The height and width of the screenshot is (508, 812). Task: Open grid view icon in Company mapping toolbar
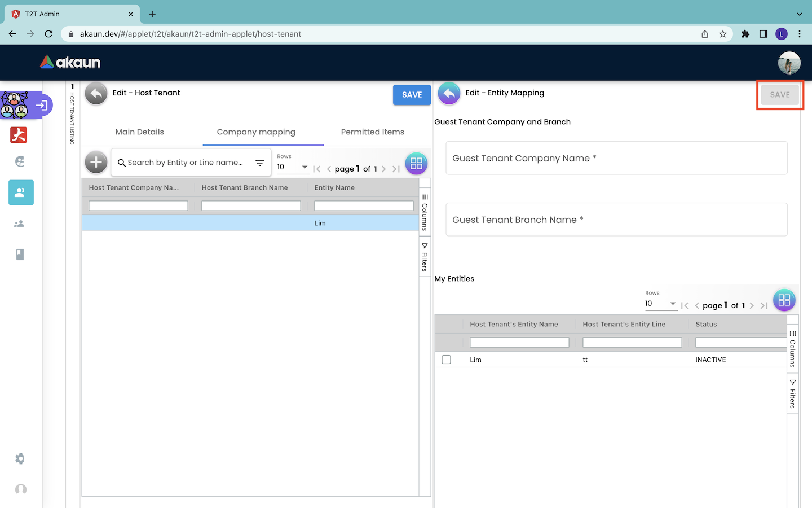pyautogui.click(x=416, y=164)
